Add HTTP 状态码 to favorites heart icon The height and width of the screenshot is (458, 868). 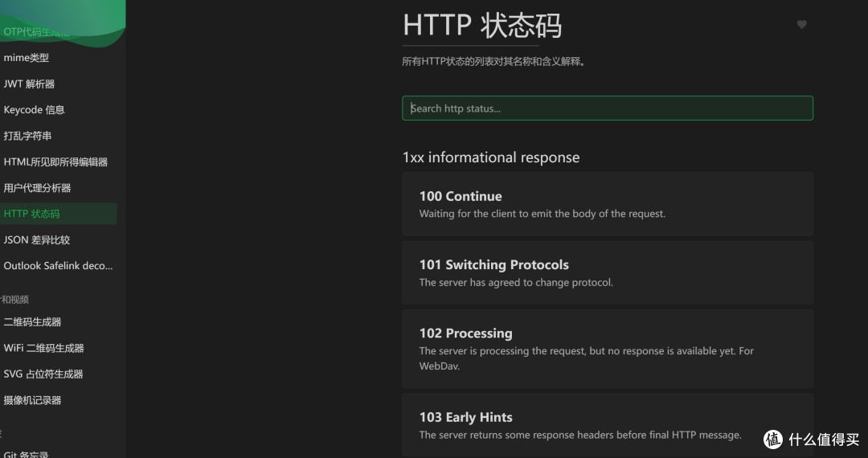pos(801,24)
